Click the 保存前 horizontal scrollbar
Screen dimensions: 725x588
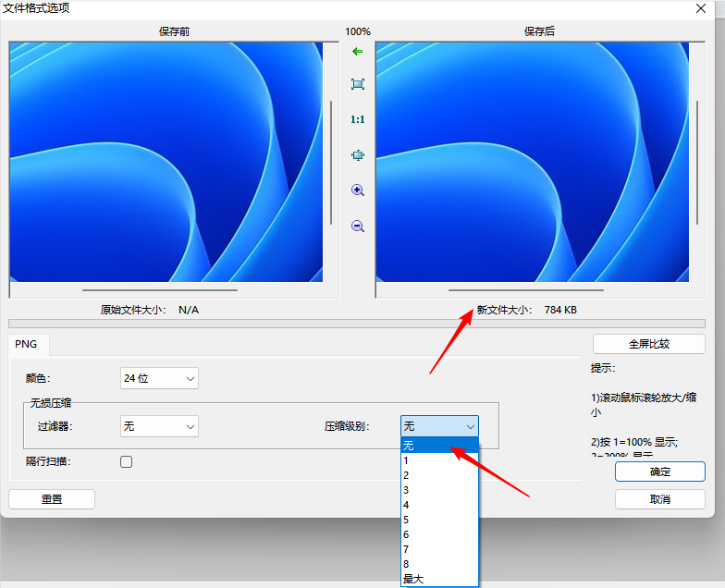coord(160,290)
